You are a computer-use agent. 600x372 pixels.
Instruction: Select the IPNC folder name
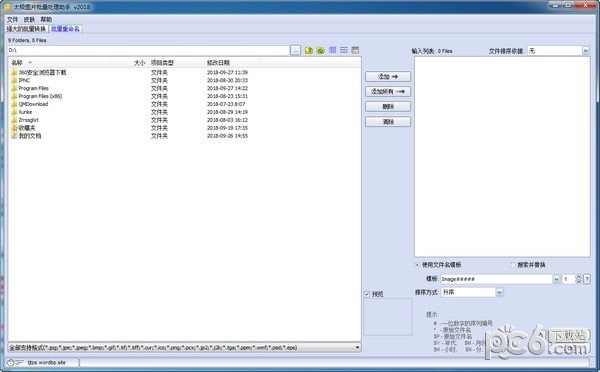[x=24, y=80]
